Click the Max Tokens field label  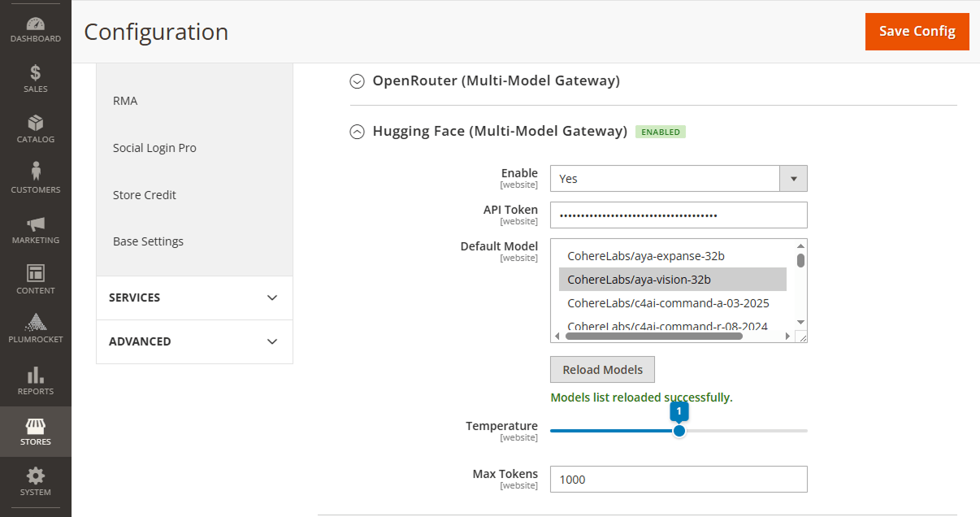tap(505, 474)
